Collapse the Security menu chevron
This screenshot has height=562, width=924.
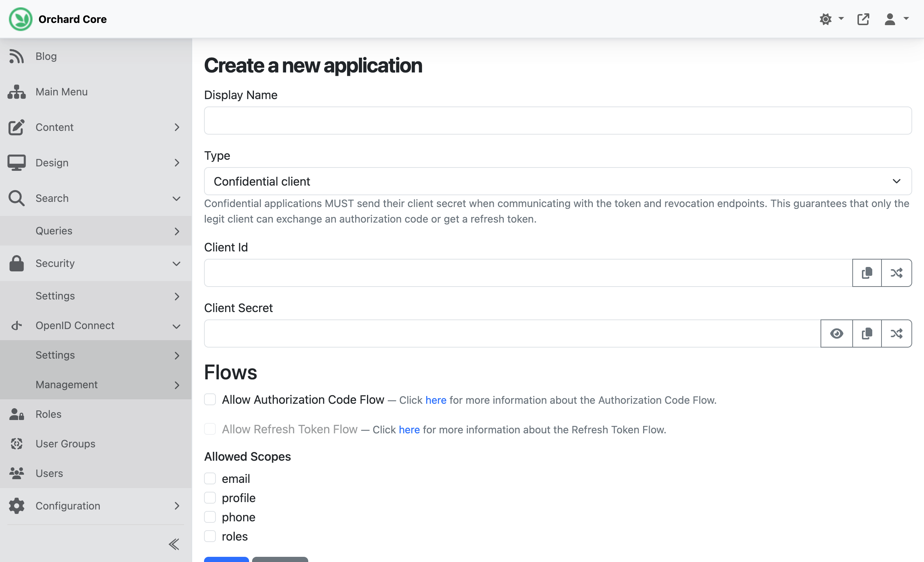click(177, 264)
